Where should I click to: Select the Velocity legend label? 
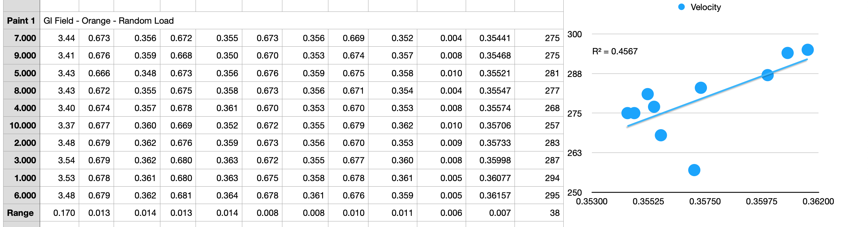click(706, 7)
